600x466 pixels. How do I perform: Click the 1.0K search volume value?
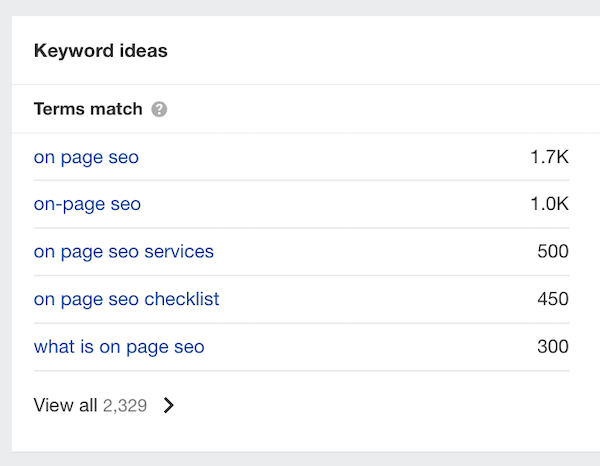pyautogui.click(x=549, y=204)
